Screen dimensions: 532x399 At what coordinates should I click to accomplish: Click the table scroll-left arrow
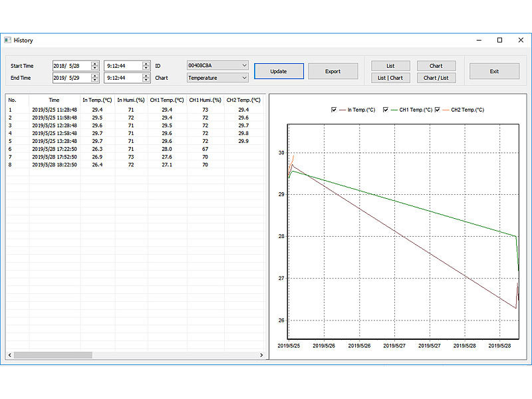point(9,355)
